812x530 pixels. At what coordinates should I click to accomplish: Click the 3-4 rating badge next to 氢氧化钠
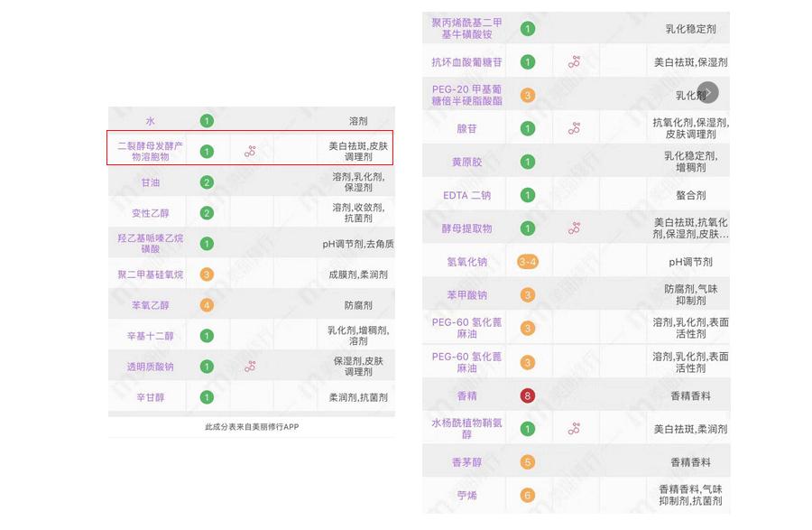click(x=528, y=261)
